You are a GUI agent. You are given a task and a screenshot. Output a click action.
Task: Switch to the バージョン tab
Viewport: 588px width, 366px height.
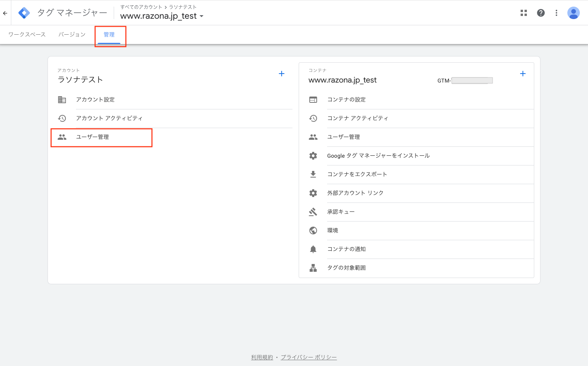(x=72, y=35)
